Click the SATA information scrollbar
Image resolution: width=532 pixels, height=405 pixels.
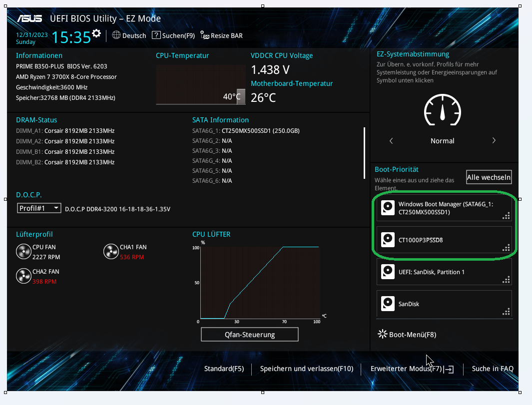coord(364,153)
